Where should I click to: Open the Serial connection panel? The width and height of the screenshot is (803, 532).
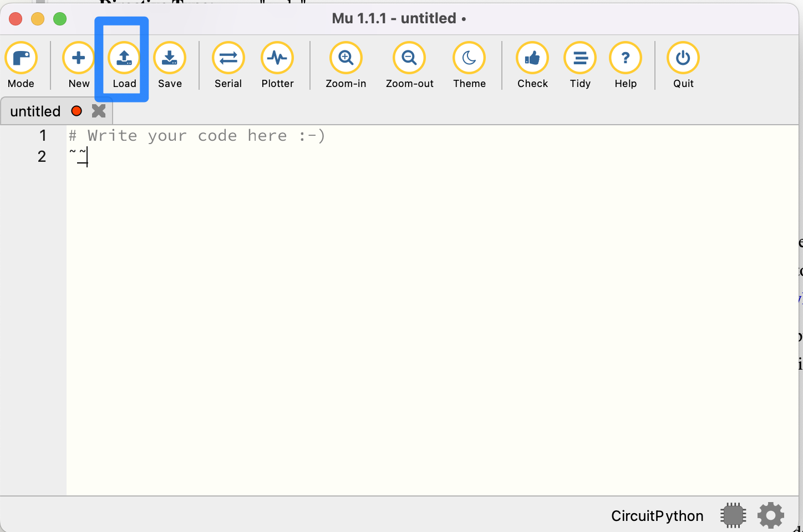point(228,59)
